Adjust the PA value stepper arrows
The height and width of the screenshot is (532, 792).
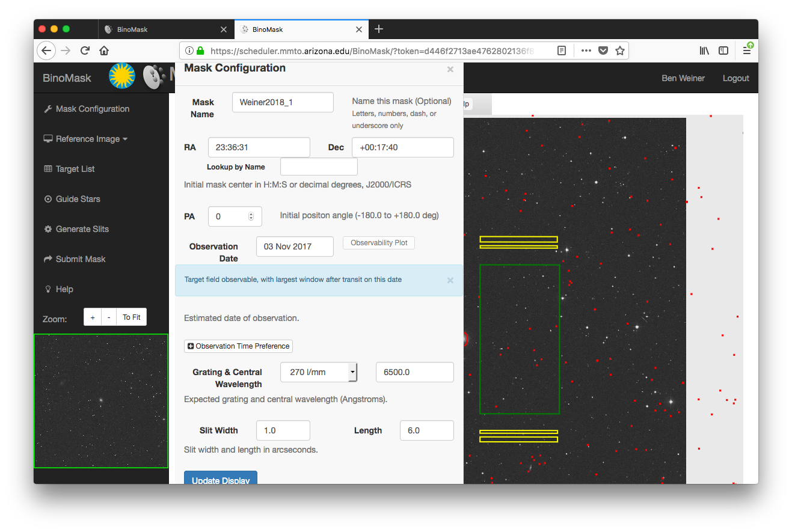pyautogui.click(x=251, y=216)
